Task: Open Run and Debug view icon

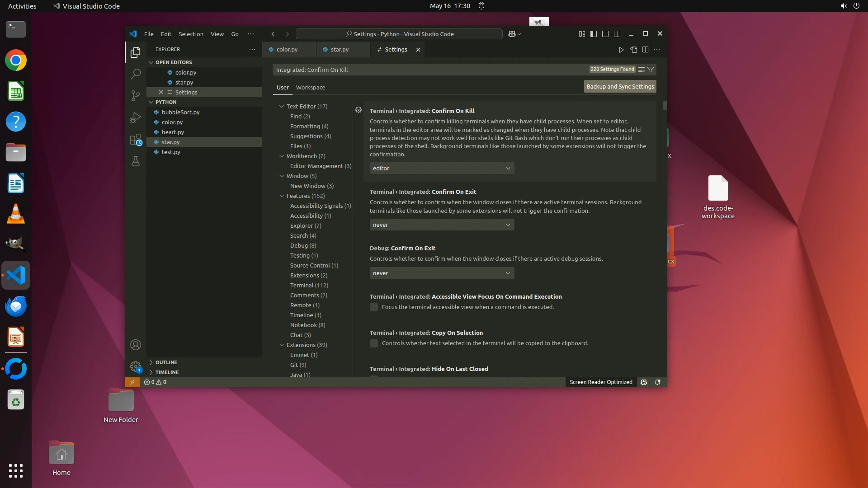Action: [x=135, y=117]
